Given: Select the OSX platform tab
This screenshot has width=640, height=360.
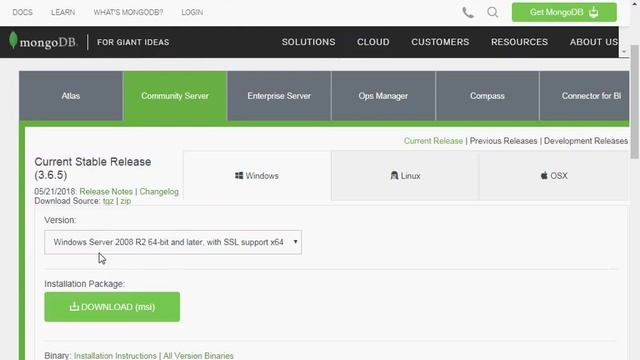Looking at the screenshot, I should [x=554, y=176].
